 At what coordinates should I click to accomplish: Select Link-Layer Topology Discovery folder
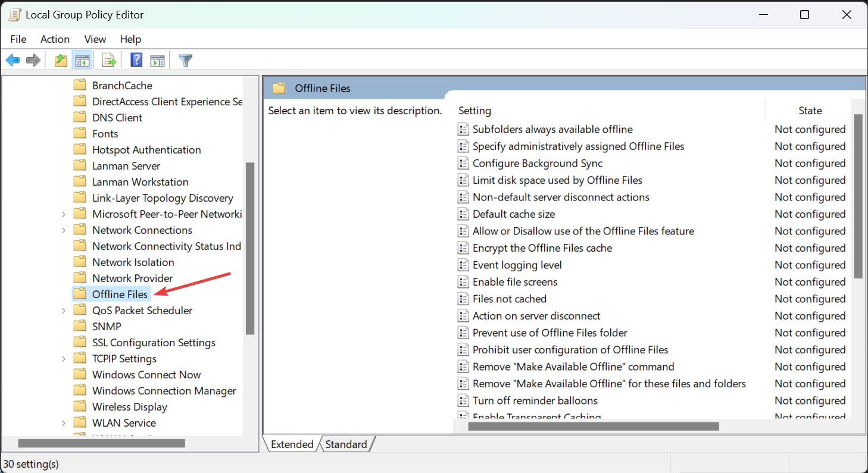coord(163,198)
